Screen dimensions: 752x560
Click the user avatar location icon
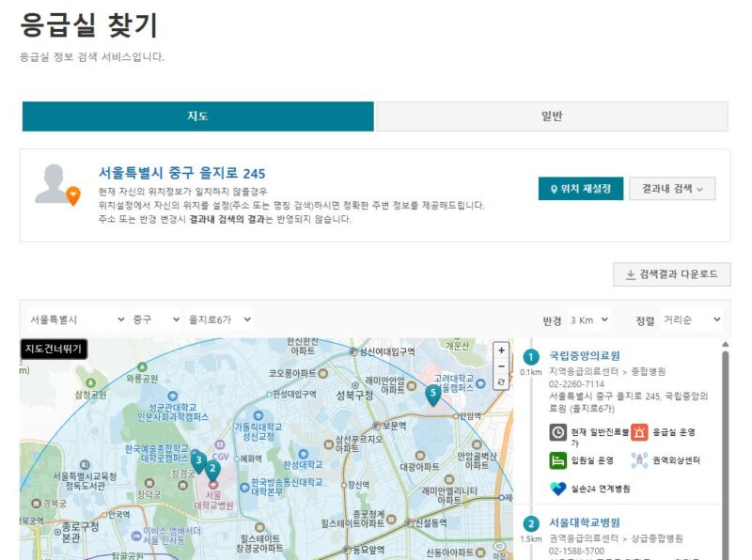click(57, 185)
